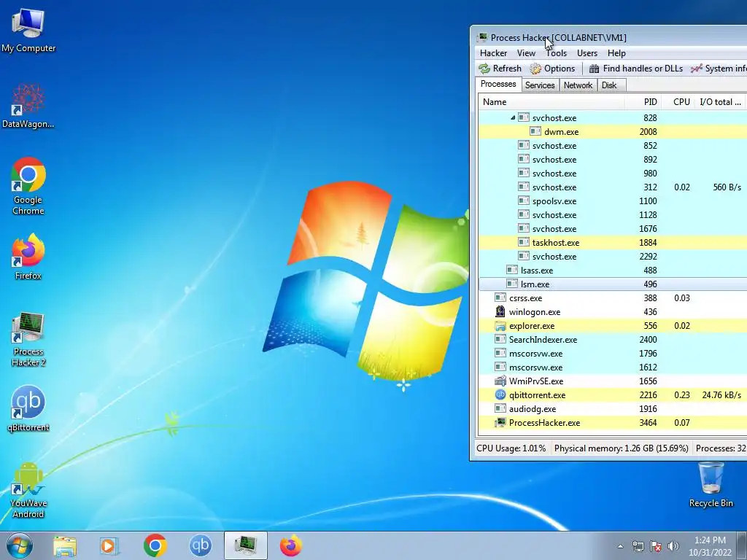Sort by the Name column header
747x560 pixels.
click(x=551, y=102)
